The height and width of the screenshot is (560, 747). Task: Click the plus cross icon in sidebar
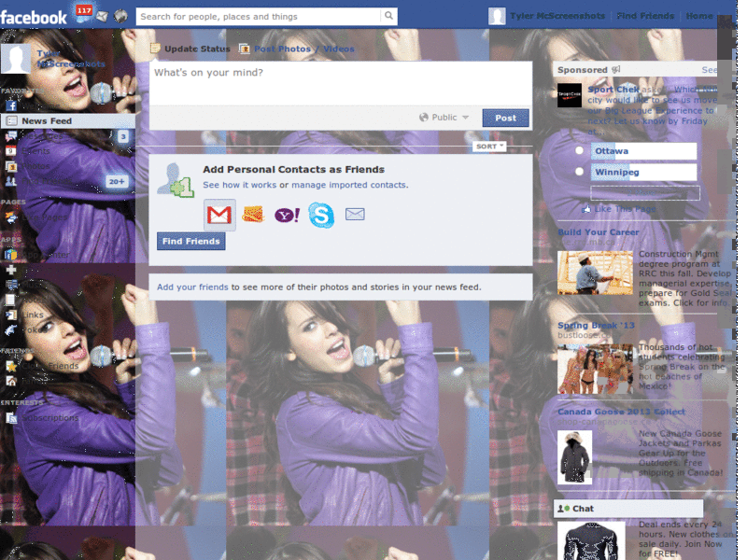pos(11,270)
